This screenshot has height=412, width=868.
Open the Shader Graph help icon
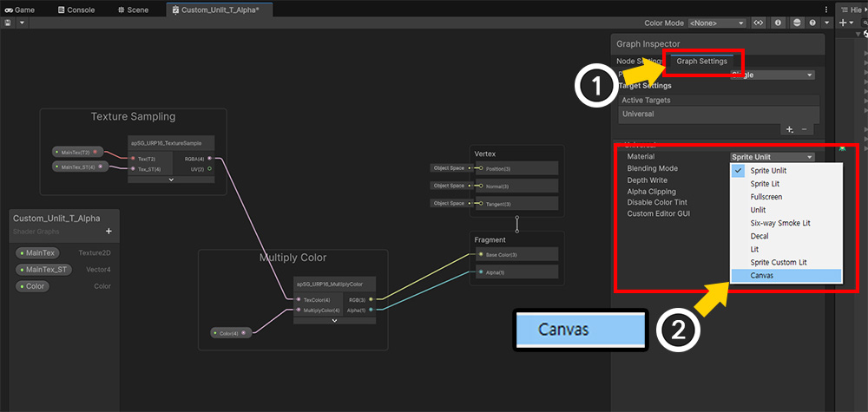(x=812, y=23)
